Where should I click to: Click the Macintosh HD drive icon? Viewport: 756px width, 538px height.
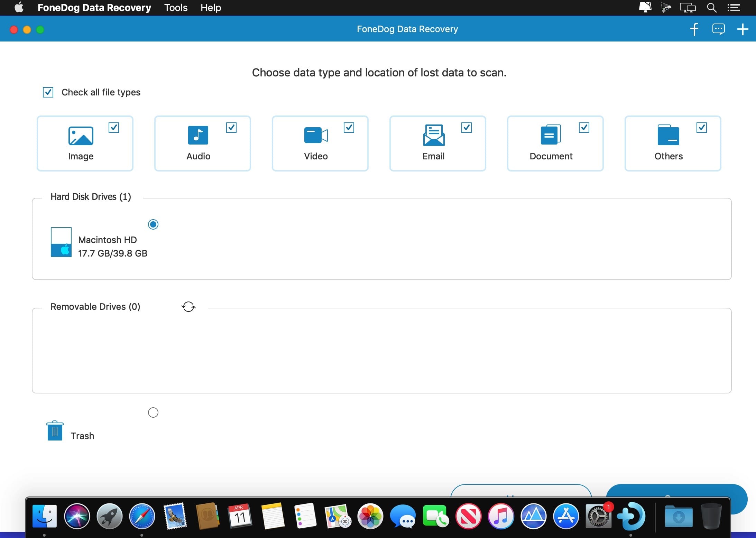click(x=61, y=242)
